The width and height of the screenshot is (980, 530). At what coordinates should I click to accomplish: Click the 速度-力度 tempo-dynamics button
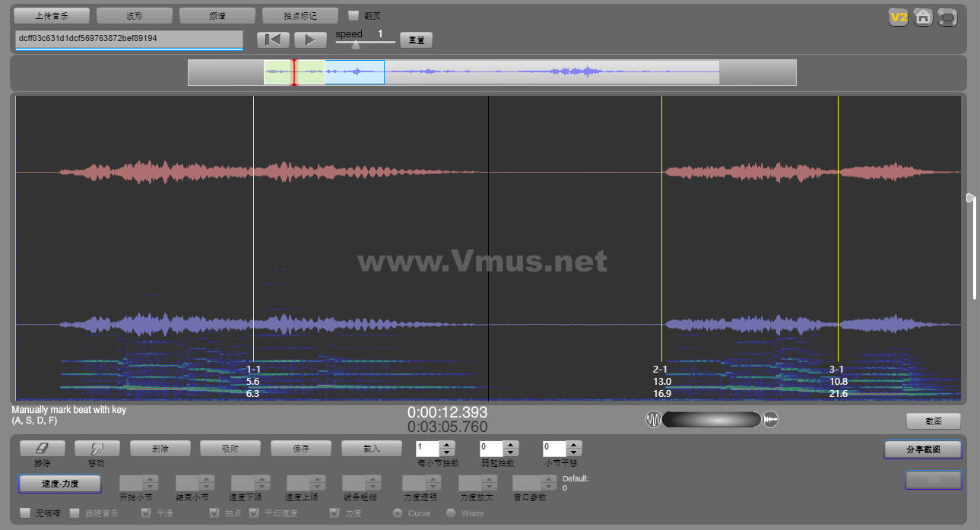(x=59, y=483)
